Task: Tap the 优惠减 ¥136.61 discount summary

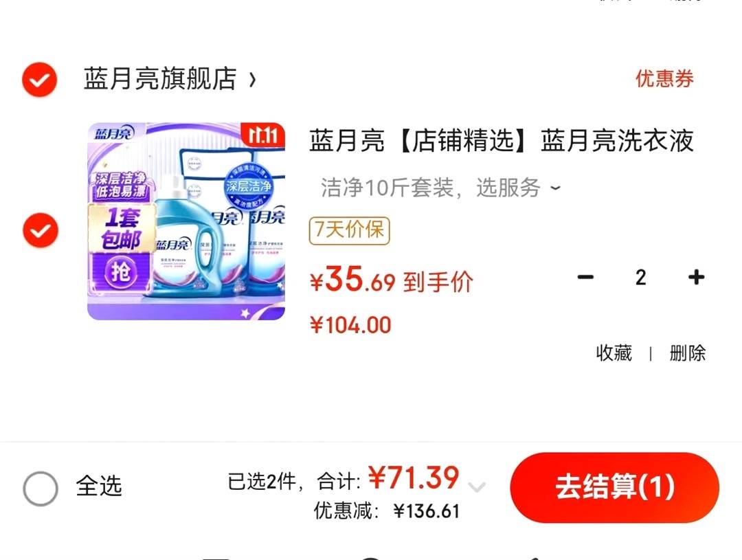Action: click(387, 511)
